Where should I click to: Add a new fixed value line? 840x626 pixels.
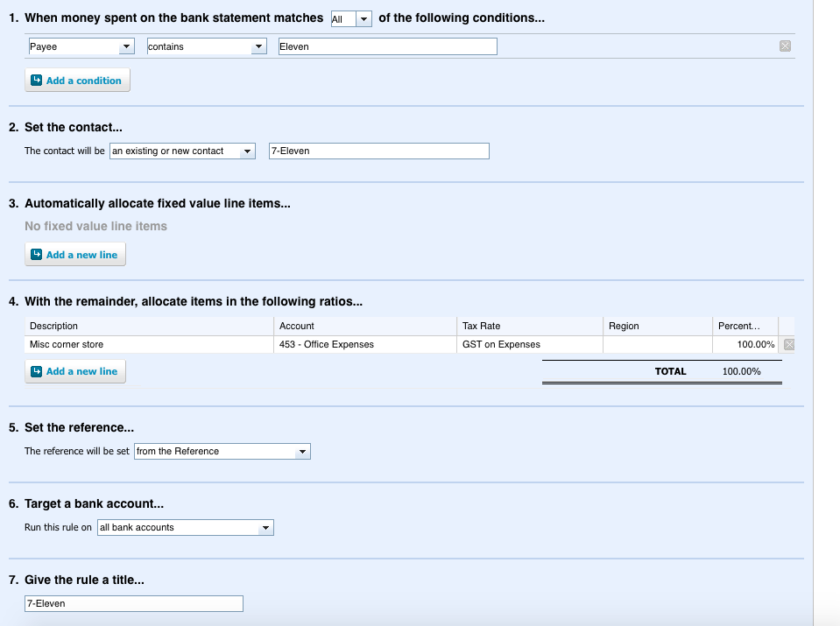coord(75,255)
